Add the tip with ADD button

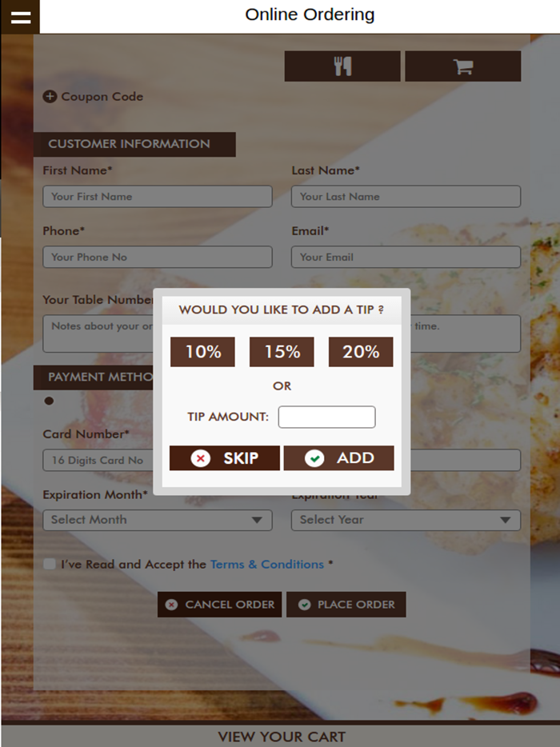[339, 458]
